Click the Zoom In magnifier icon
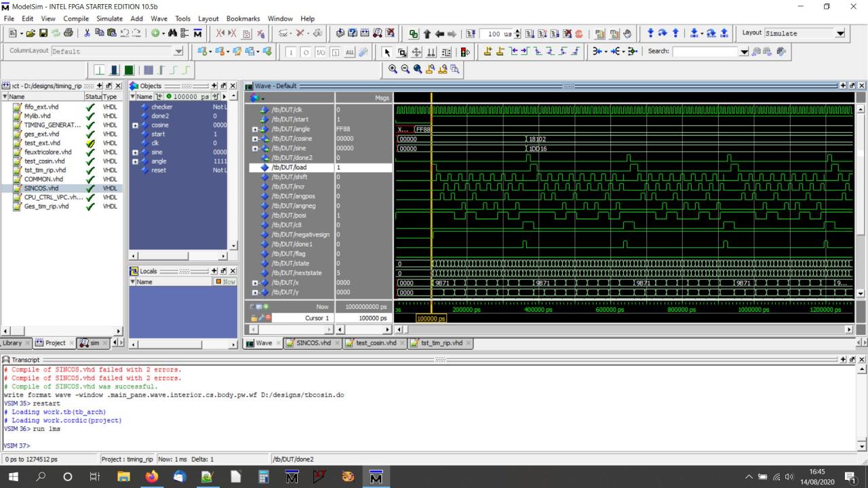Screen dimensions: 868x488 tap(393, 68)
